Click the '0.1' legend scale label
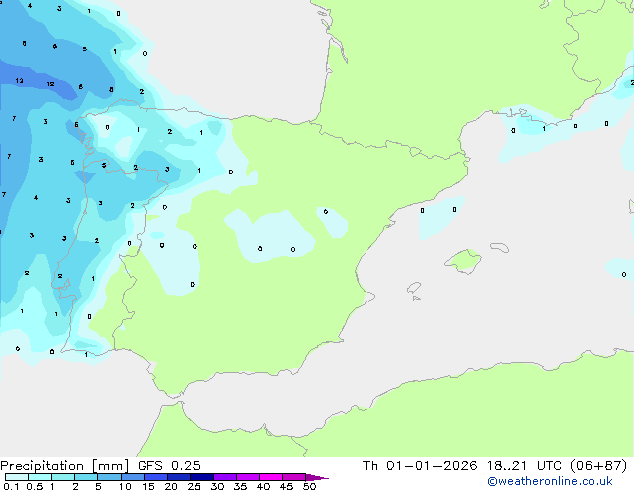 pyautogui.click(x=11, y=486)
